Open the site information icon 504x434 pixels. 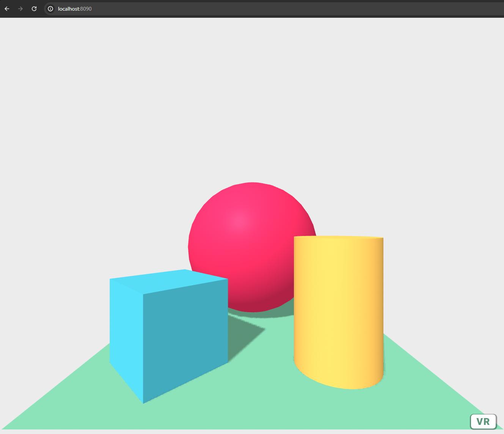tap(50, 9)
